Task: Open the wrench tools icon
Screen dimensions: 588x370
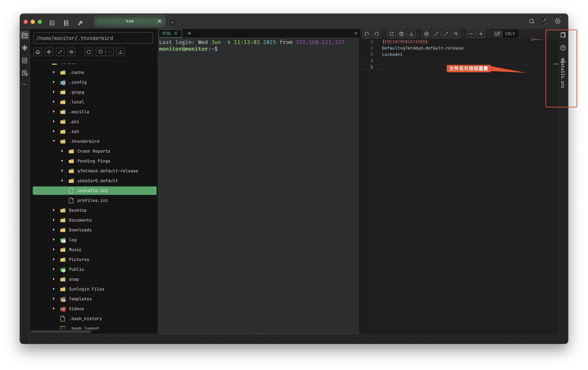Action: (x=80, y=23)
